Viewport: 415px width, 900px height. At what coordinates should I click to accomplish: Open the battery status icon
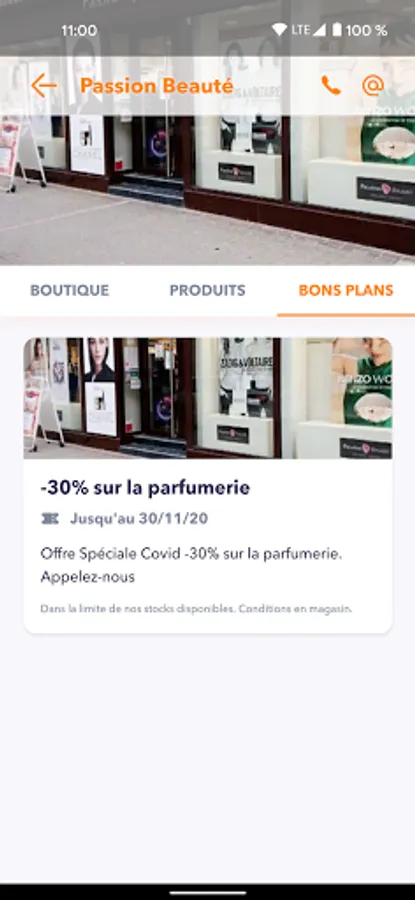click(337, 30)
